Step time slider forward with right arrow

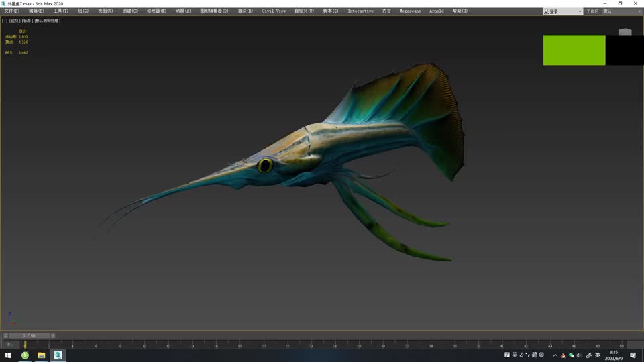click(x=53, y=335)
